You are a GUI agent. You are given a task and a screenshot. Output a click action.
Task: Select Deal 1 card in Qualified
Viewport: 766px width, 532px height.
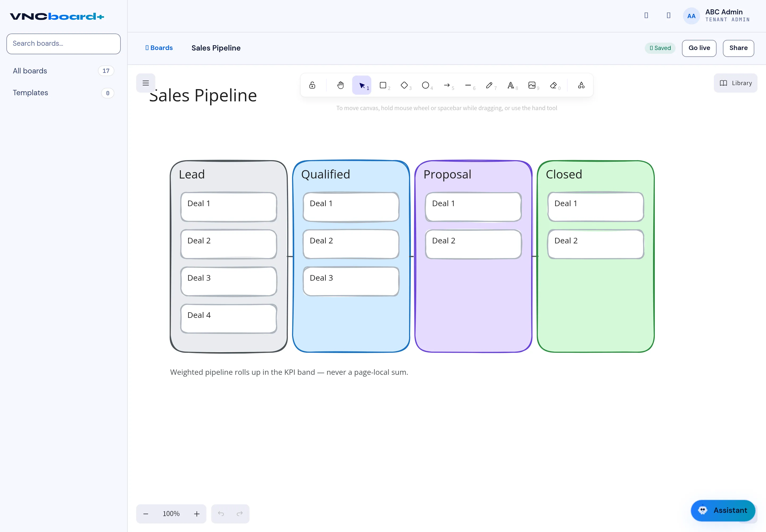[351, 207]
